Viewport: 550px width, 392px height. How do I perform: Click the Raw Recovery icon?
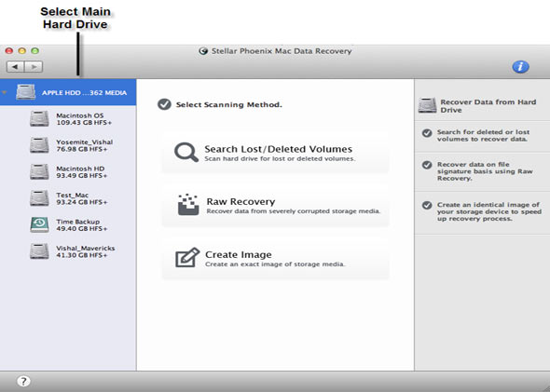(188, 204)
